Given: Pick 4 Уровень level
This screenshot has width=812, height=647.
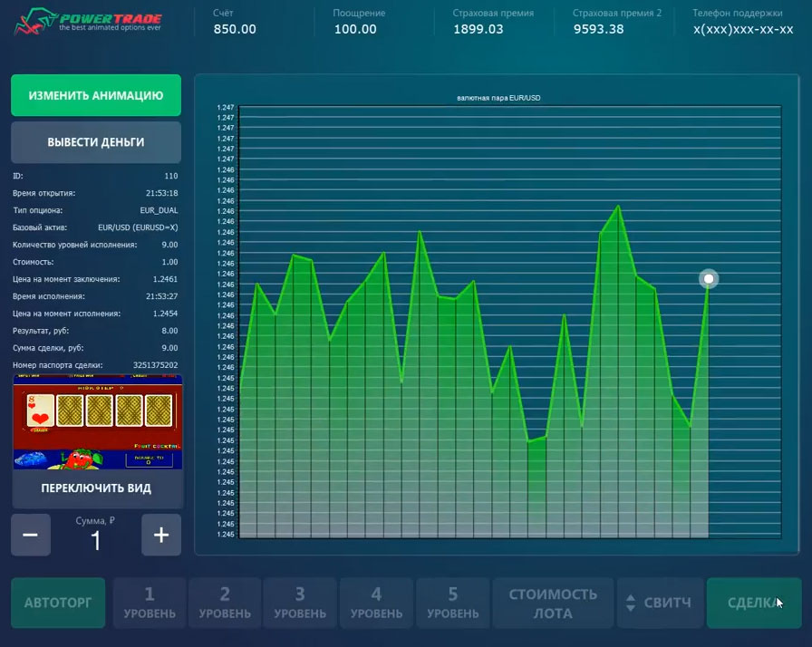Looking at the screenshot, I should tap(376, 604).
